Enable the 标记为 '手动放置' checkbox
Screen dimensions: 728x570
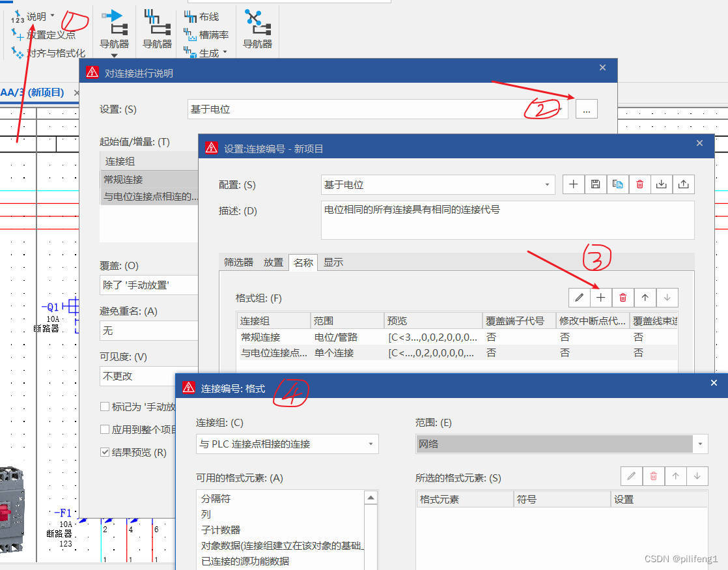point(105,406)
